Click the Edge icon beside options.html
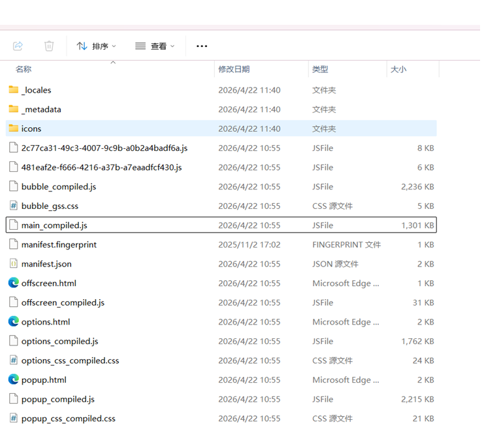Screen dimensions: 484x448 click(x=14, y=322)
